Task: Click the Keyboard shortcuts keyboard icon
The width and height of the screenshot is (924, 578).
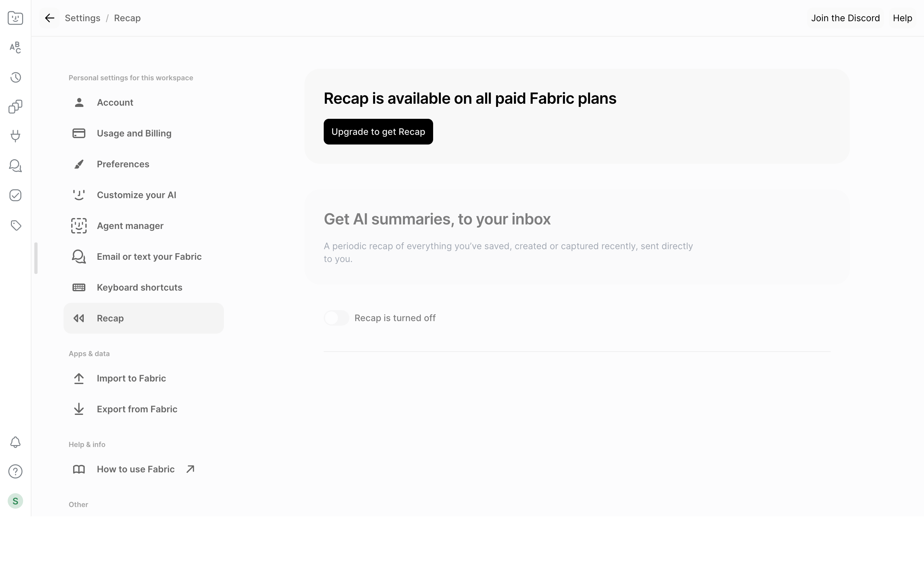Action: [79, 287]
